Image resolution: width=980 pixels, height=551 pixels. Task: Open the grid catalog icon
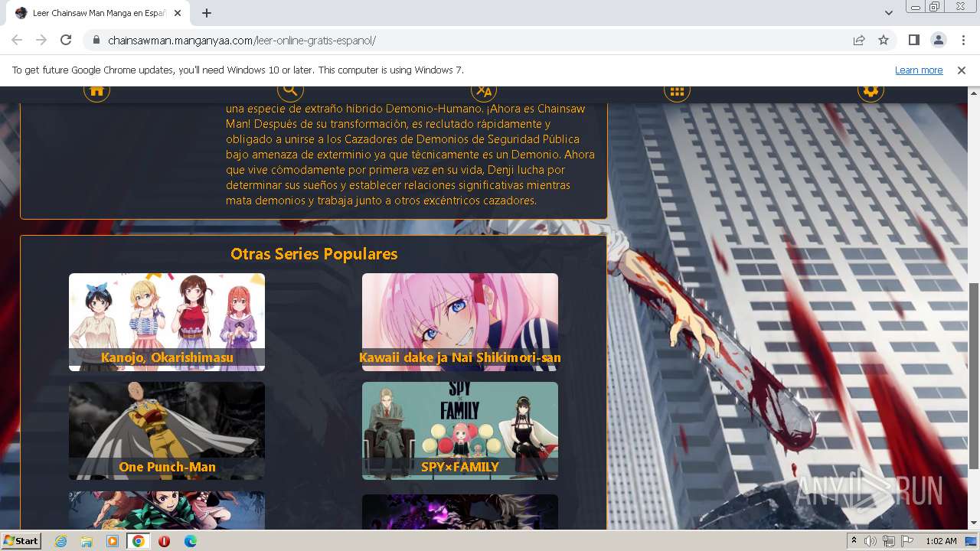coord(677,92)
